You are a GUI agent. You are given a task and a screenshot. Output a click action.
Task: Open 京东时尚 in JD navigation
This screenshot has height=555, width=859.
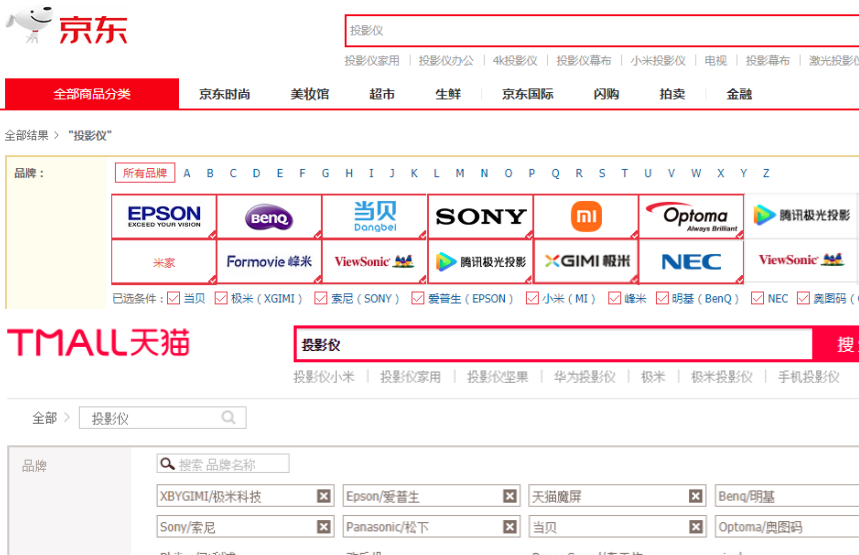(x=225, y=94)
